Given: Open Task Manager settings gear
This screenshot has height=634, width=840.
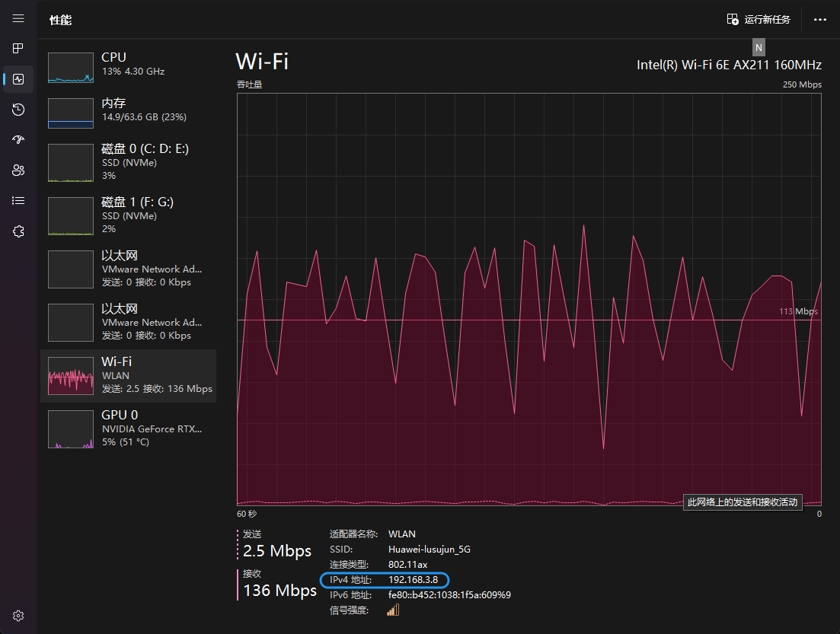Looking at the screenshot, I should (x=18, y=616).
